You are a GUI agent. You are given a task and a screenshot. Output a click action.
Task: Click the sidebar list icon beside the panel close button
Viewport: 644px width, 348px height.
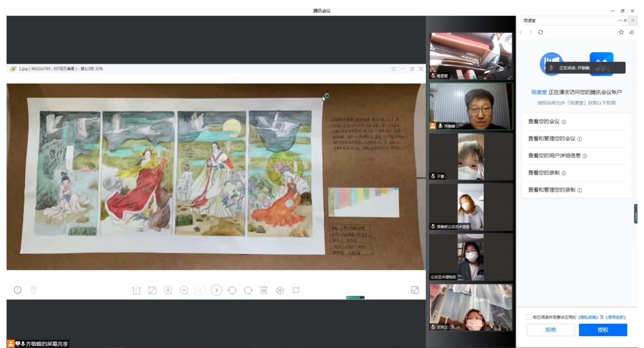(634, 21)
